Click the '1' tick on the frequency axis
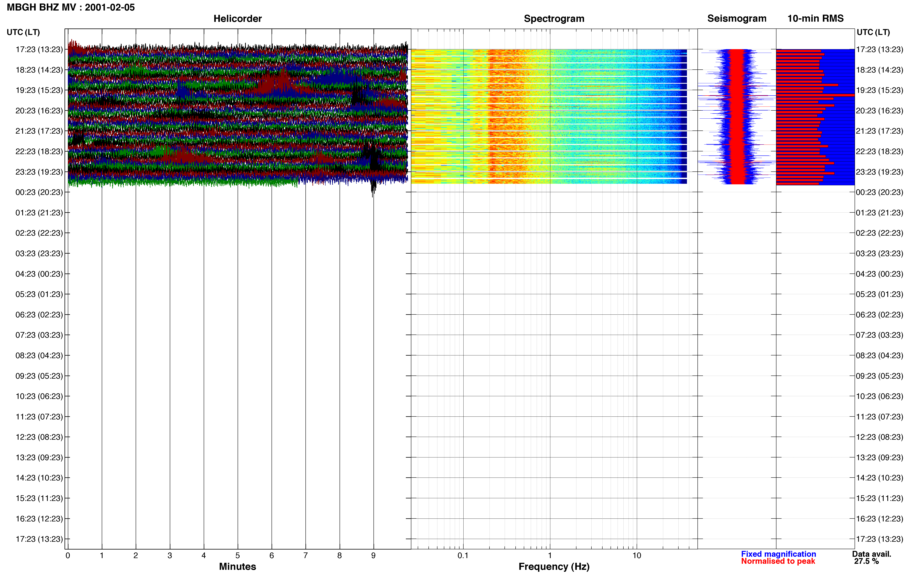This screenshot has height=578, width=924. [x=550, y=555]
